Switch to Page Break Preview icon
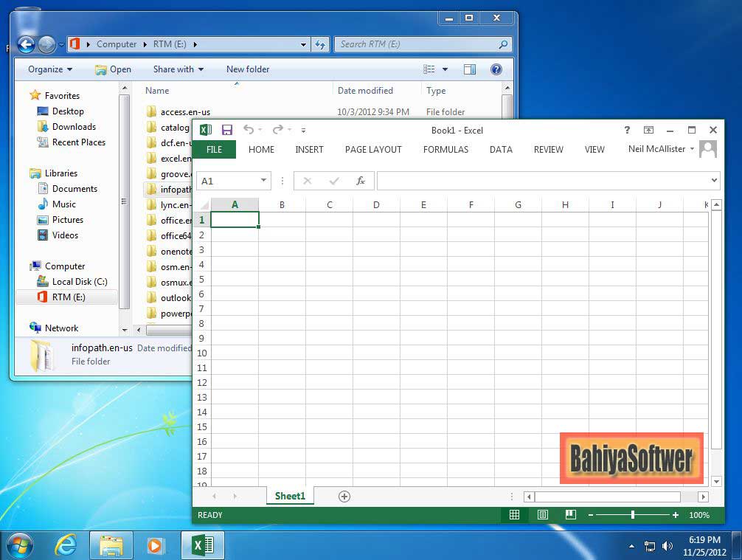This screenshot has height=560, width=742. (x=571, y=514)
